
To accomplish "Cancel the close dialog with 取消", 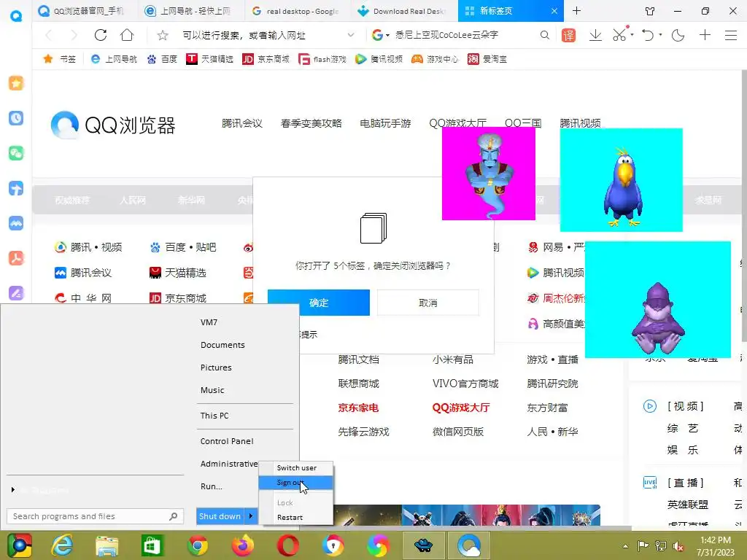I will coord(427,303).
